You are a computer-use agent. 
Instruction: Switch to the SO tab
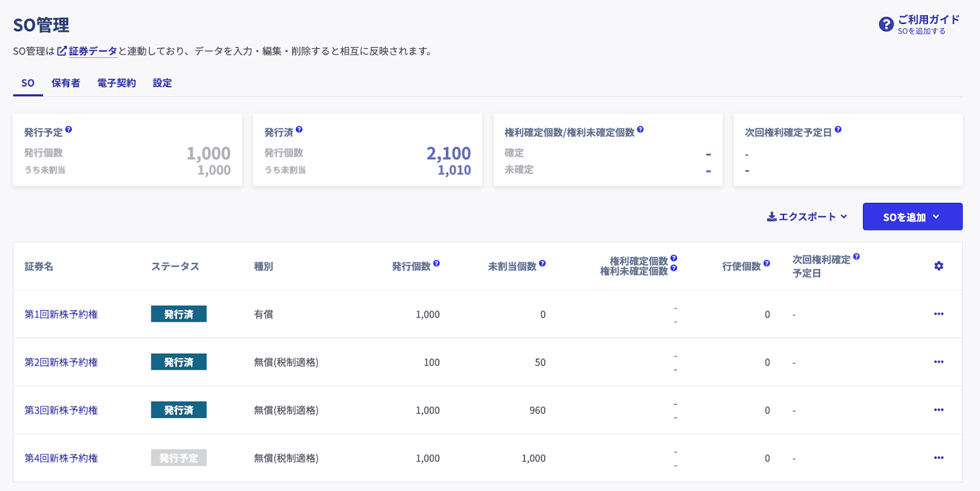tap(28, 83)
